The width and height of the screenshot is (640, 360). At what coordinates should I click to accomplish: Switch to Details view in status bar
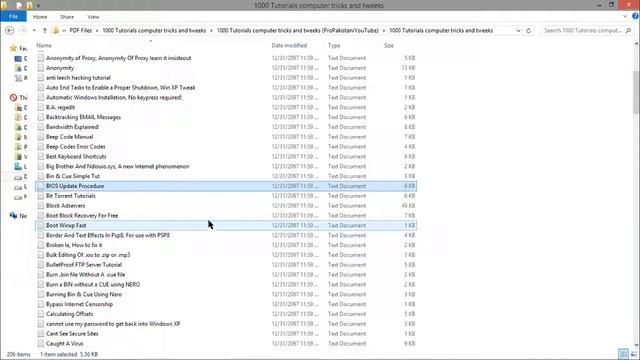[623, 354]
